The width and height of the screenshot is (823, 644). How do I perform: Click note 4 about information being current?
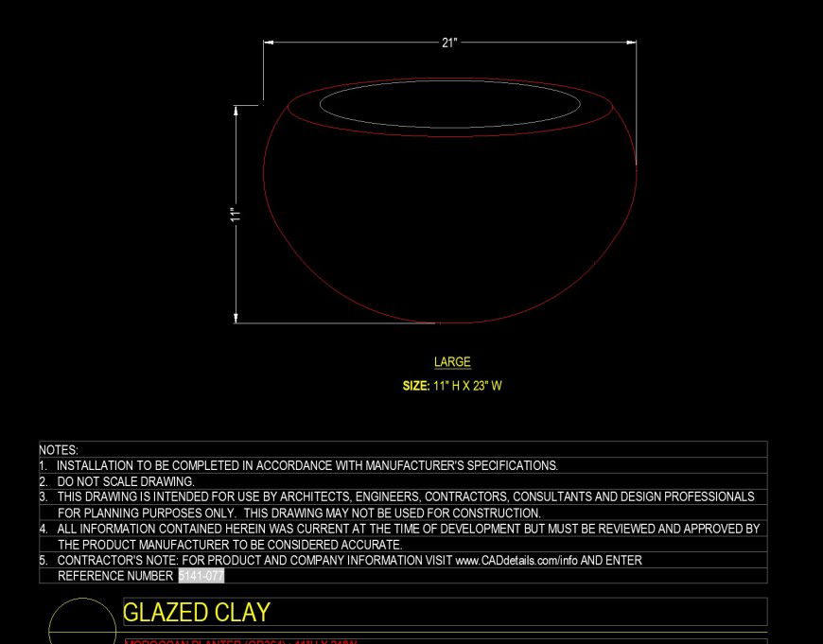pyautogui.click(x=408, y=530)
